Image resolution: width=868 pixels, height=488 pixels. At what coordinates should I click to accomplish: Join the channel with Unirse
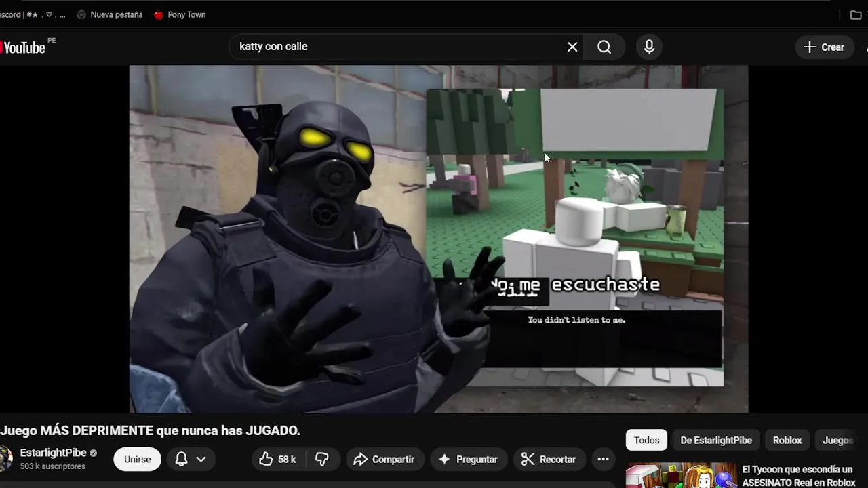point(137,459)
